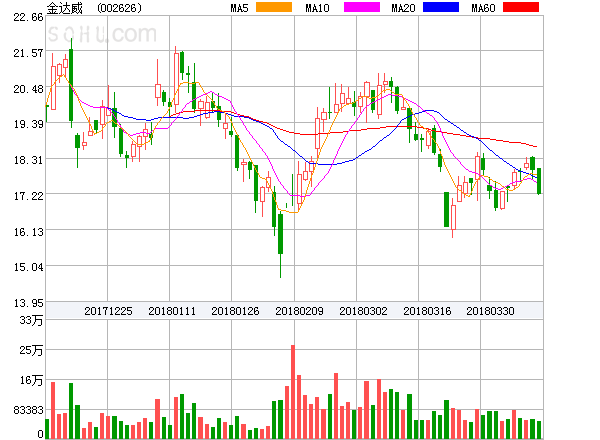Click the blue MA20 legend swatch

(x=441, y=7)
